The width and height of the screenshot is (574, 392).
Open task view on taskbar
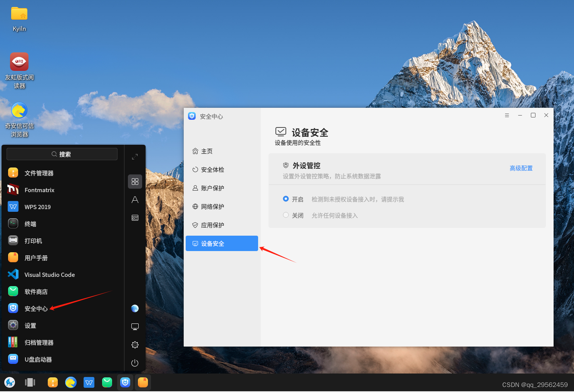(x=30, y=382)
